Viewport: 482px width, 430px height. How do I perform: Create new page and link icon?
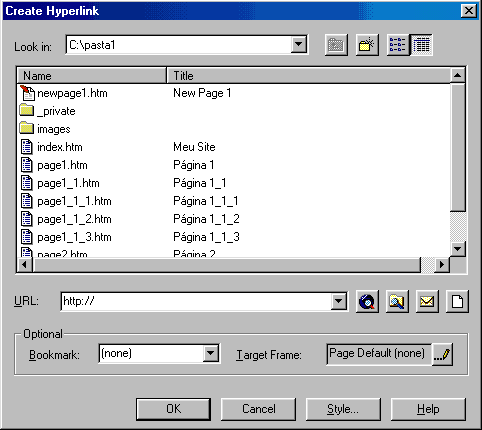457,301
